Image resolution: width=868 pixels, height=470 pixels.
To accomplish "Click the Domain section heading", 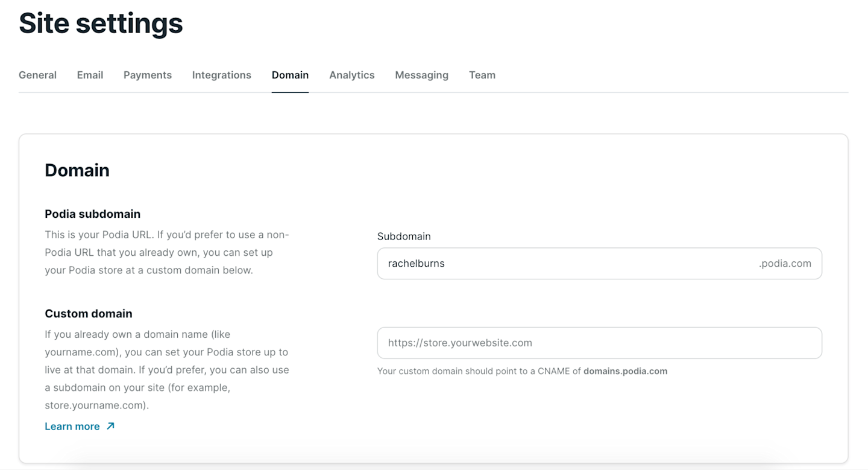I will click(x=77, y=170).
